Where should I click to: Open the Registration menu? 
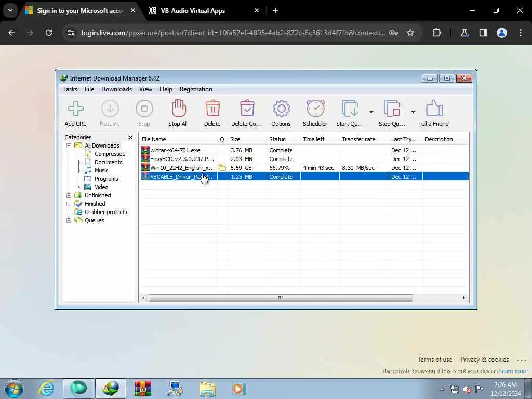pyautogui.click(x=196, y=89)
